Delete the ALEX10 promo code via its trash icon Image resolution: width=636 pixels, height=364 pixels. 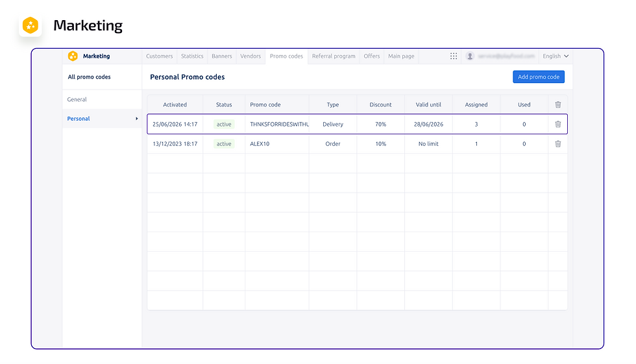tap(557, 143)
